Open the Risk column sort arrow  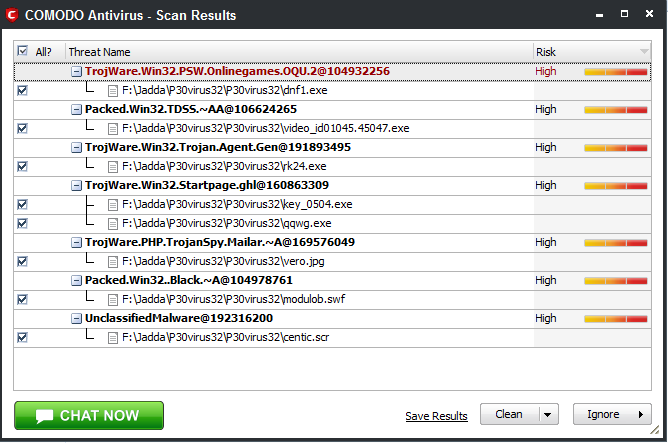(x=644, y=52)
